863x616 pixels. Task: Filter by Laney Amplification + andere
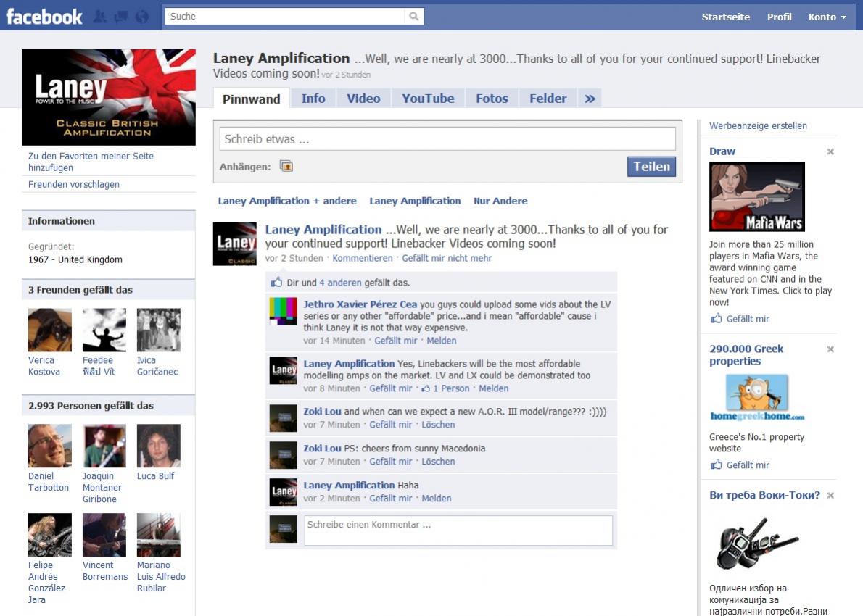[287, 201]
